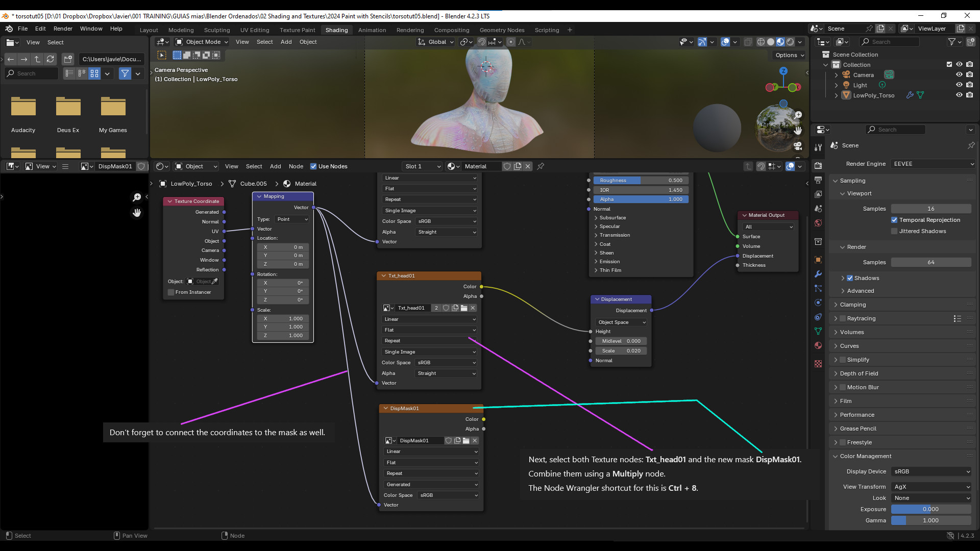This screenshot has height=551, width=980.
Task: Open the Render menu in top bar
Action: [63, 29]
